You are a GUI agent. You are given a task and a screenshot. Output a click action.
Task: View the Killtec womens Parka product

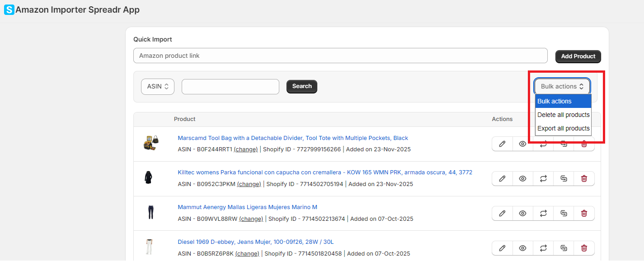pyautogui.click(x=523, y=178)
